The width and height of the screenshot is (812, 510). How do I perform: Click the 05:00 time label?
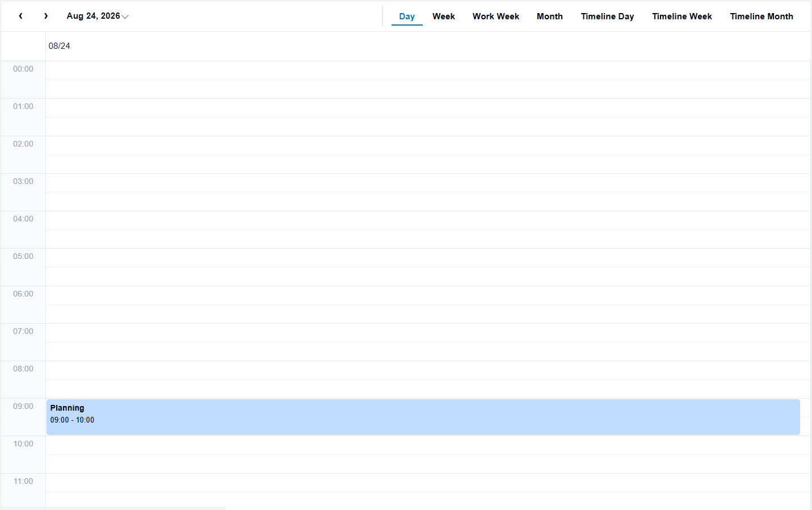point(23,256)
